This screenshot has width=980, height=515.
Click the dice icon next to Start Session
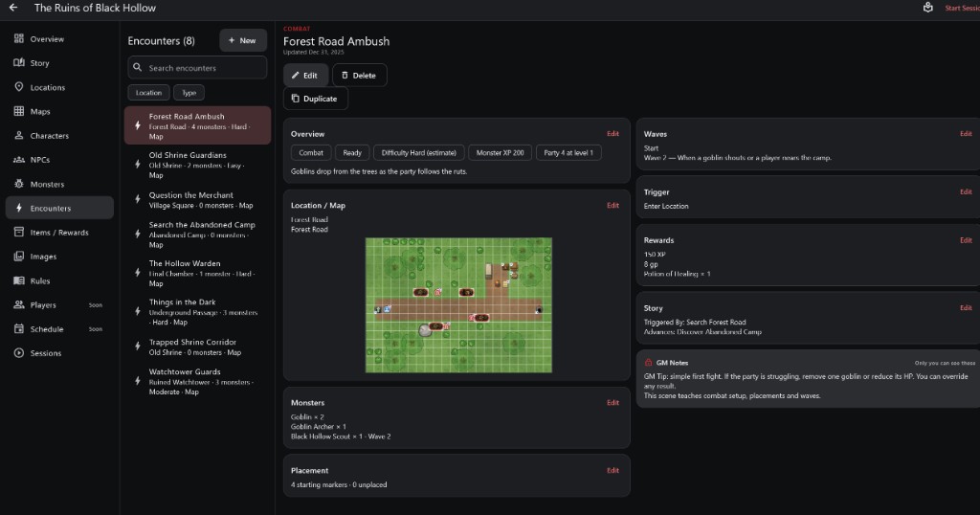[x=928, y=8]
